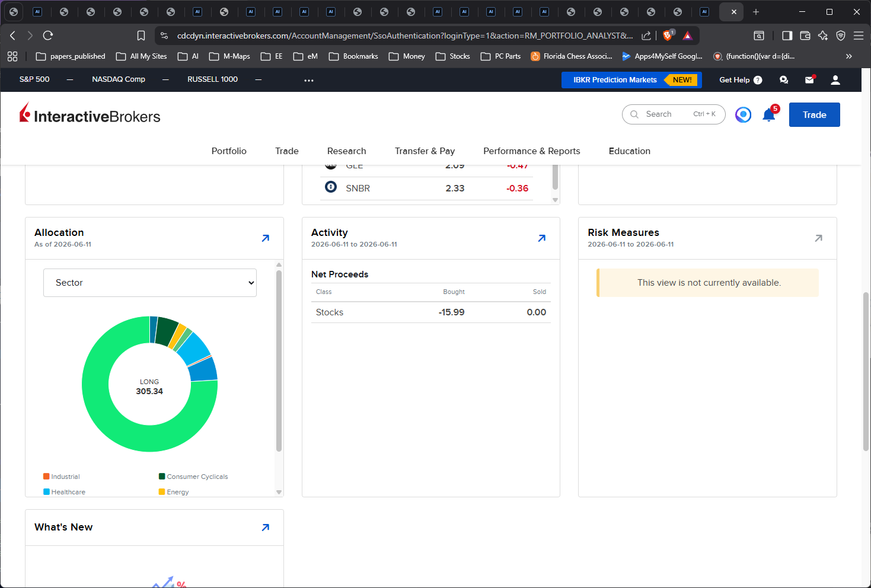Screen dimensions: 871x588
Task: Open the user account profile icon
Action: (835, 80)
